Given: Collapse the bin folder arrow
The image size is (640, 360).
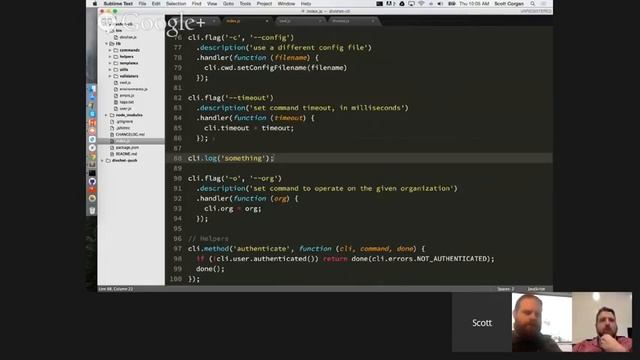Looking at the screenshot, I should tap(107, 31).
